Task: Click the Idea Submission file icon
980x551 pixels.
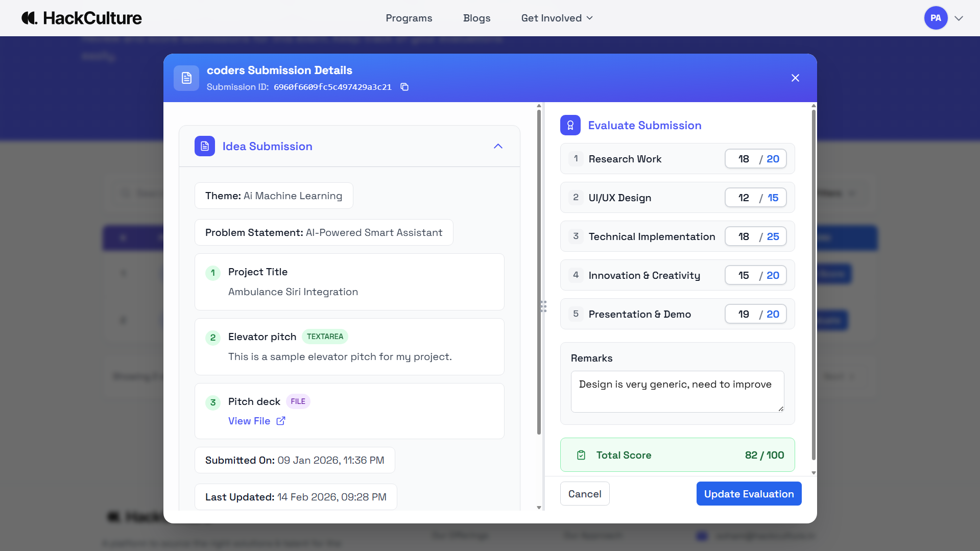Action: (x=205, y=147)
